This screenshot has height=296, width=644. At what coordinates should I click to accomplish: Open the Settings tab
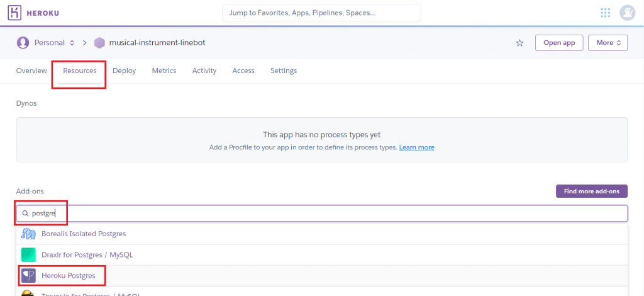[x=283, y=71]
